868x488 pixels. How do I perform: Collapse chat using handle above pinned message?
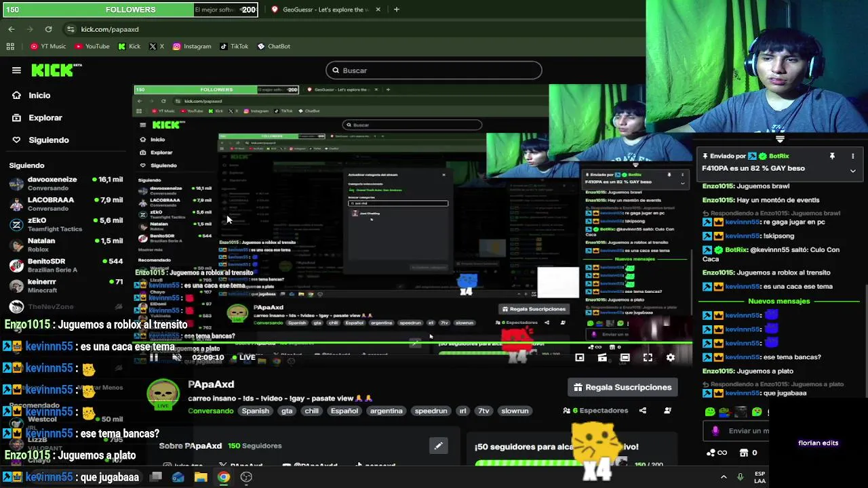[780, 139]
